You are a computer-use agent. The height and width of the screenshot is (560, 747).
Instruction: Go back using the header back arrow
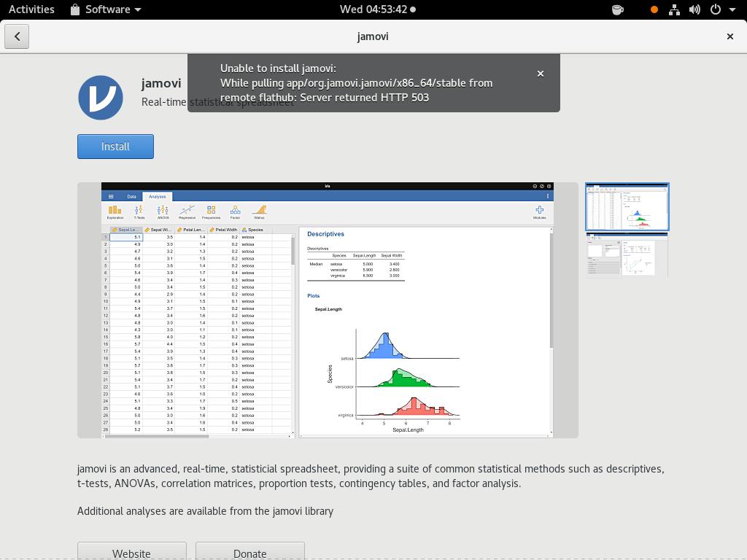pos(17,36)
